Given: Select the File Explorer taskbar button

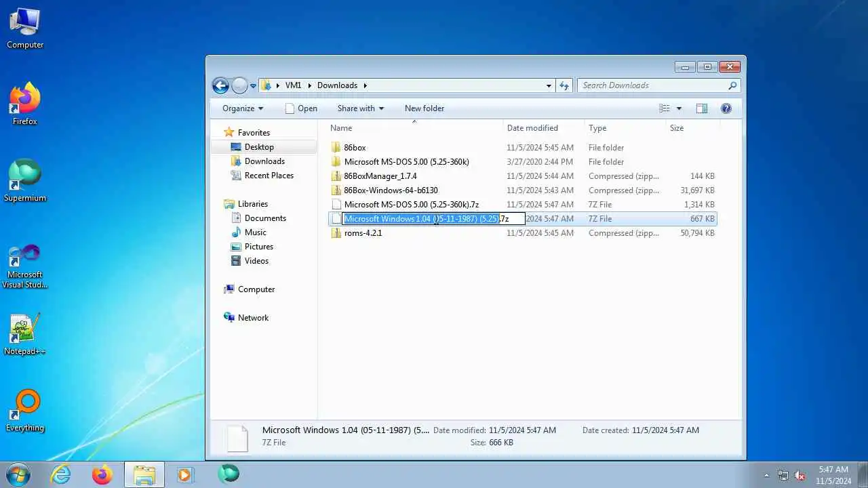Looking at the screenshot, I should tap(144, 474).
